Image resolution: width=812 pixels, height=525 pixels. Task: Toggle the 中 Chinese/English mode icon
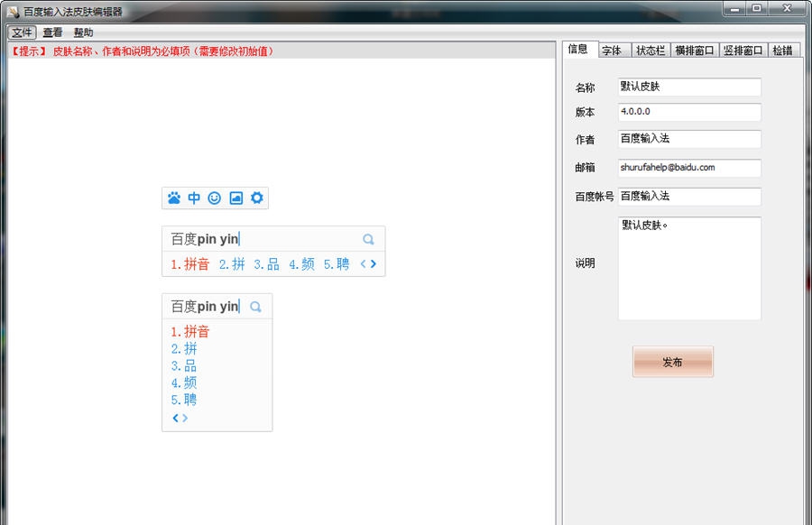click(x=193, y=198)
